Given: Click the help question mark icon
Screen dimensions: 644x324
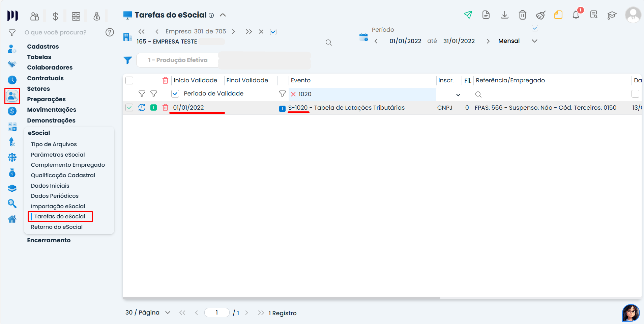Looking at the screenshot, I should [110, 32].
